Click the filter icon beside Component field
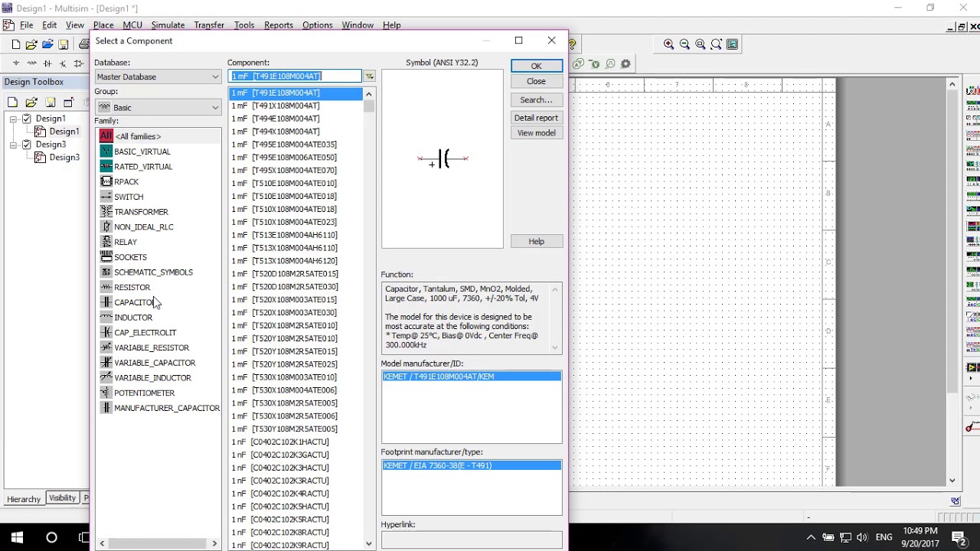Viewport: 980px width, 551px height. pyautogui.click(x=369, y=76)
